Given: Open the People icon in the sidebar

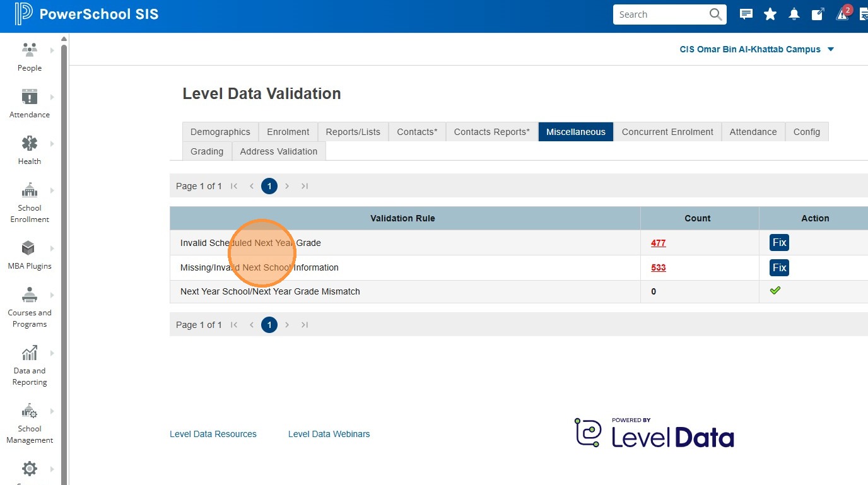Looking at the screenshot, I should click(x=30, y=49).
